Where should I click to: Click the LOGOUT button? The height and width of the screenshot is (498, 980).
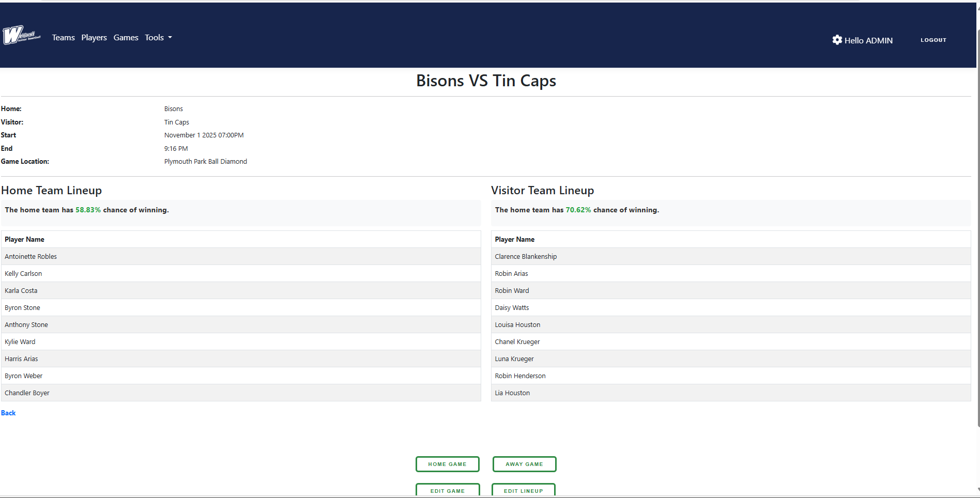point(933,40)
